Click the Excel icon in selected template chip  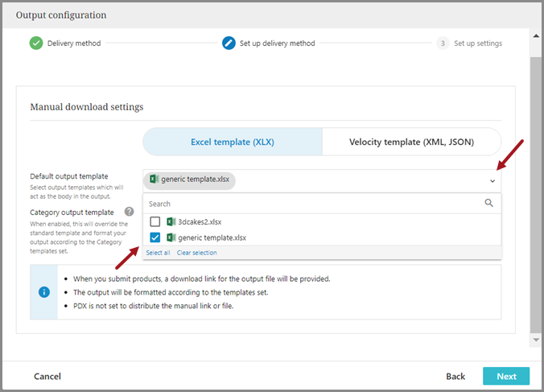(x=154, y=180)
